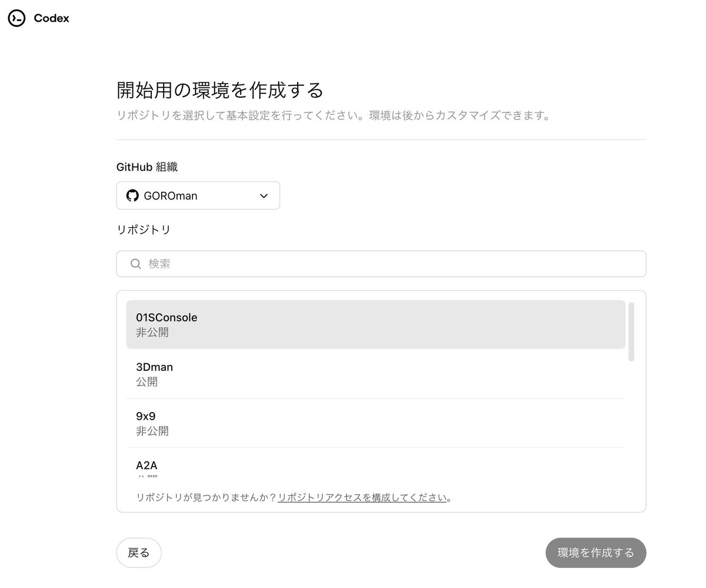Select the 9x9 repository row
The width and height of the screenshot is (706, 588).
pyautogui.click(x=376, y=423)
